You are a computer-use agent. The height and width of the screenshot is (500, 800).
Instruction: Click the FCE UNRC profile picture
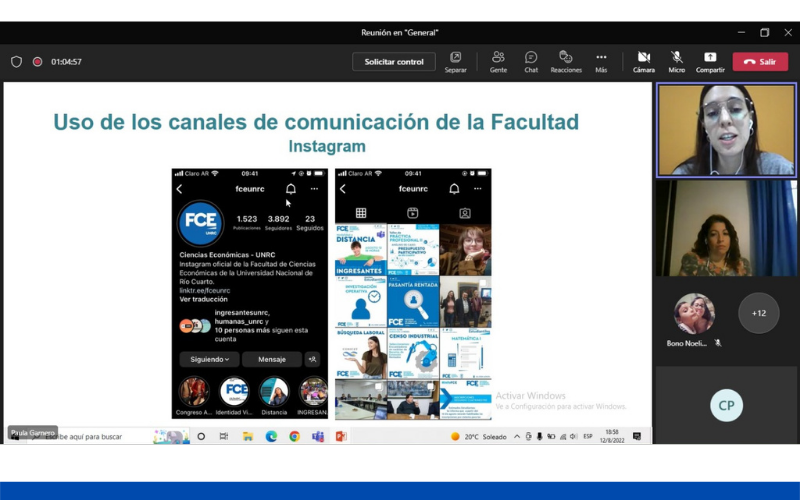pos(201,223)
